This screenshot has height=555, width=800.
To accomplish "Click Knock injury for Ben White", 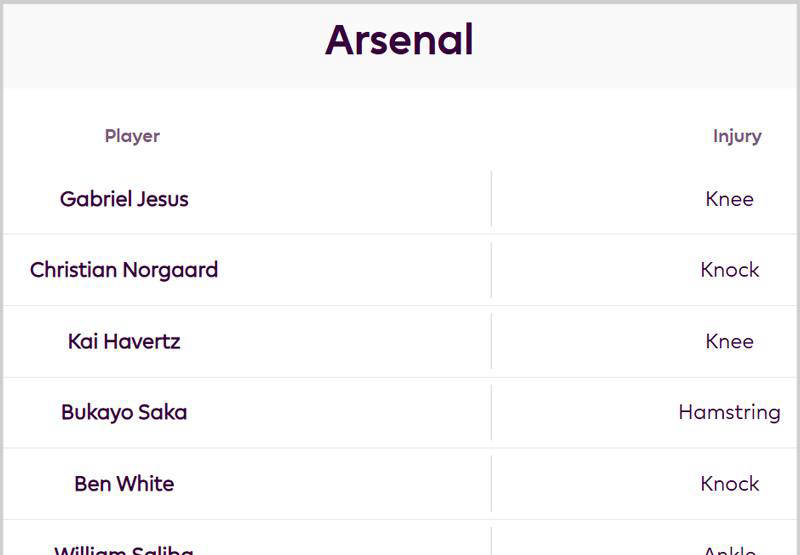I will pos(730,484).
